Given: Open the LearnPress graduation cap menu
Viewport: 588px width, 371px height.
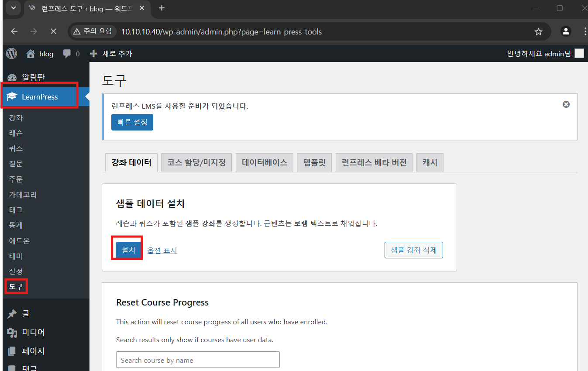Looking at the screenshot, I should [12, 97].
